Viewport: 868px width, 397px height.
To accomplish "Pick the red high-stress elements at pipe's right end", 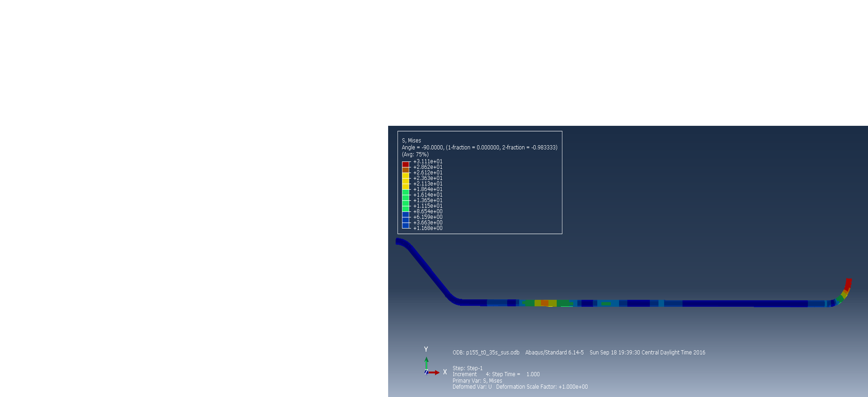I will [x=848, y=284].
